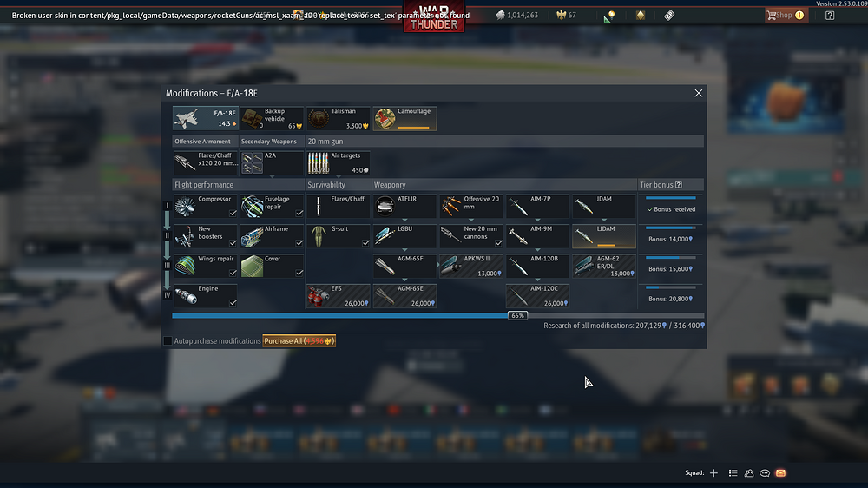868x488 pixels.
Task: Research the APKWS II rockets modification
Action: [x=471, y=266]
